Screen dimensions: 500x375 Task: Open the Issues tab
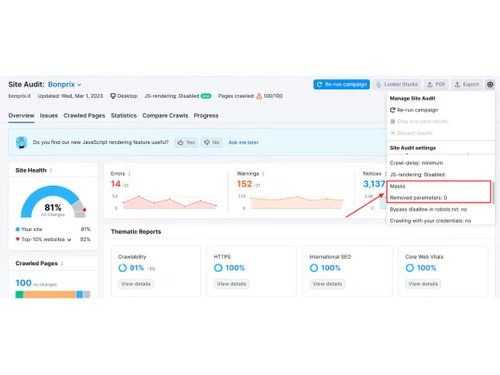click(49, 116)
